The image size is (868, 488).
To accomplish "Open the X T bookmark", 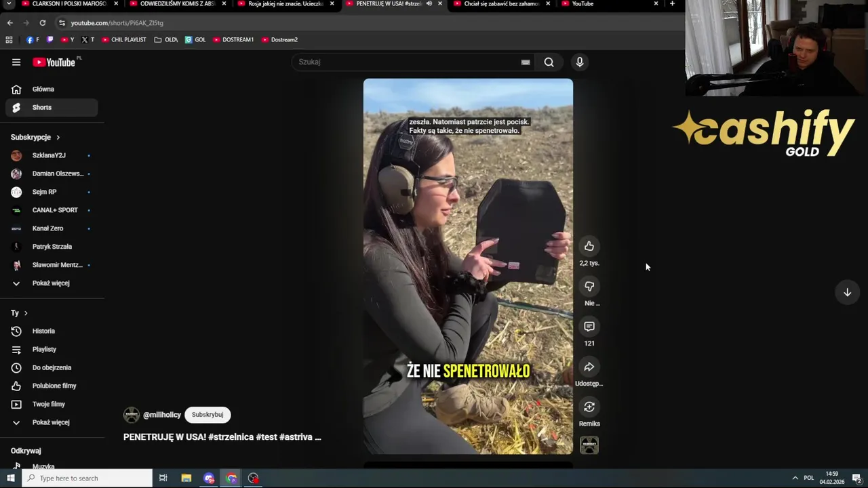I will pos(87,40).
